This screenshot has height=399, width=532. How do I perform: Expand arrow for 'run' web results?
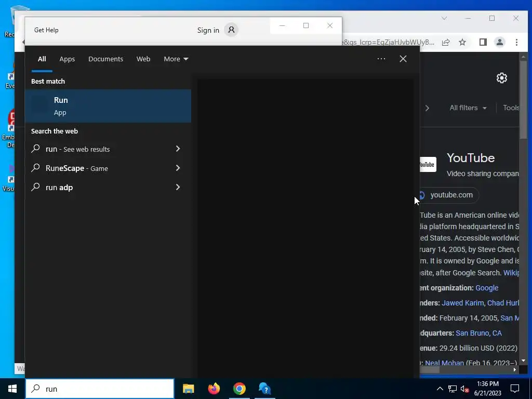178,149
